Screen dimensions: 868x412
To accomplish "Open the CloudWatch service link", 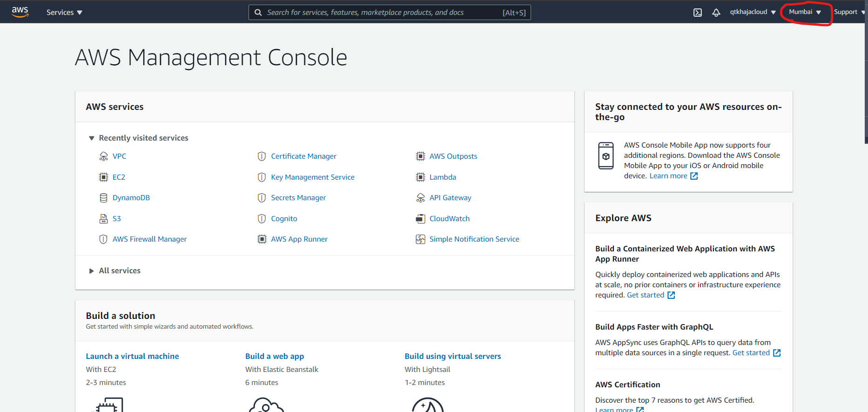I will [450, 218].
